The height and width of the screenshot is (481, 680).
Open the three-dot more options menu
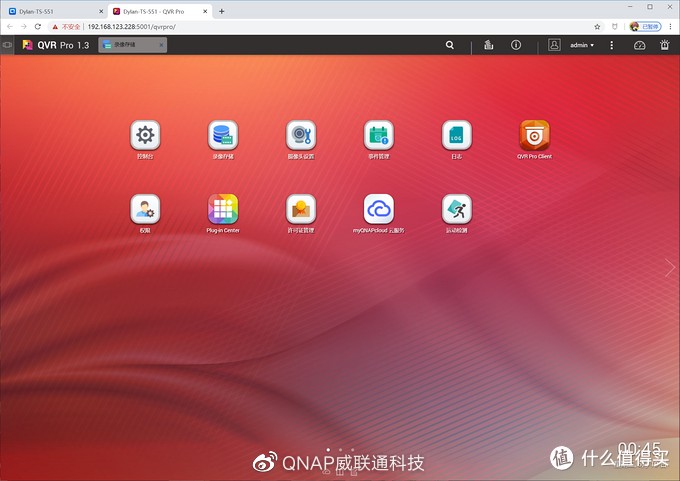[611, 45]
